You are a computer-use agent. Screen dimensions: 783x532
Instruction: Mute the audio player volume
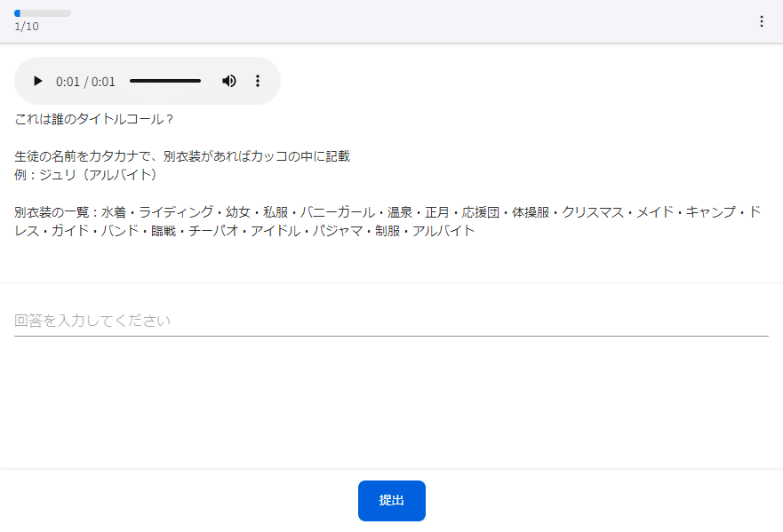click(x=229, y=81)
